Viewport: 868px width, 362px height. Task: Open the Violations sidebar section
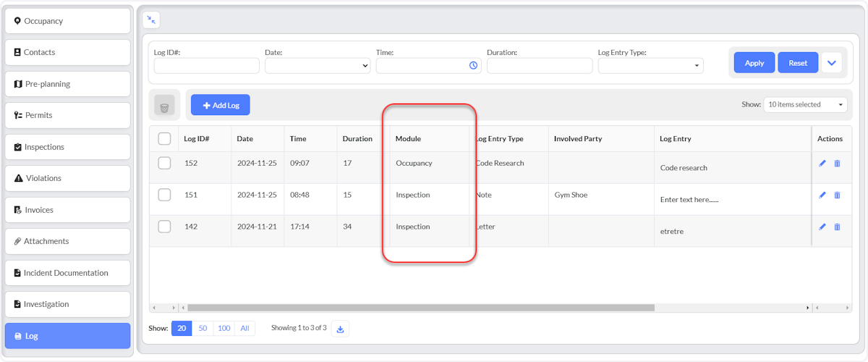point(68,178)
